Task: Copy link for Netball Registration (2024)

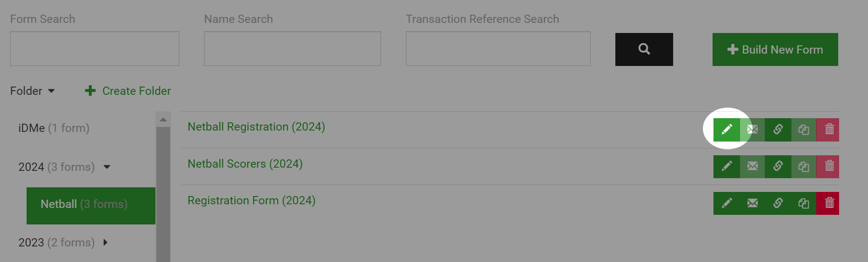Action: (x=778, y=130)
